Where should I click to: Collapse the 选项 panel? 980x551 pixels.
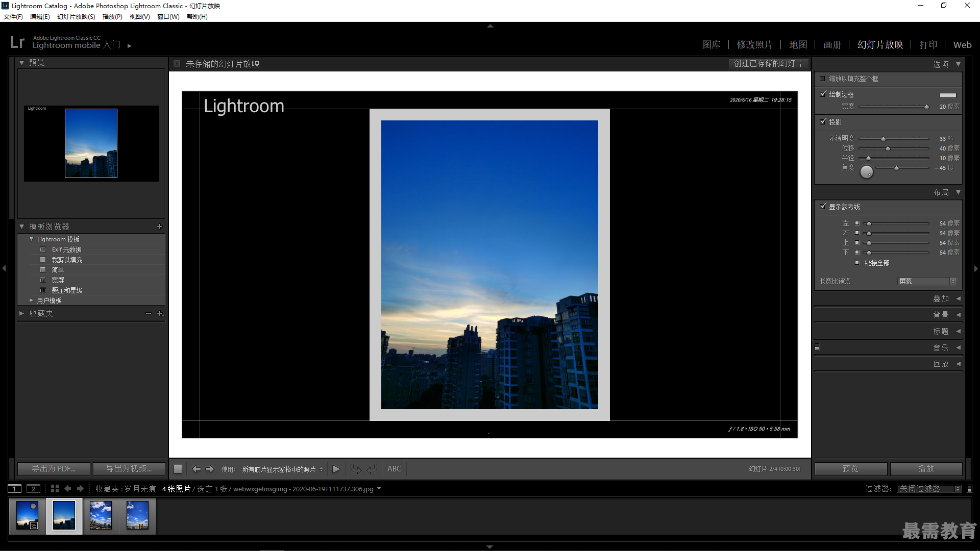click(x=958, y=64)
